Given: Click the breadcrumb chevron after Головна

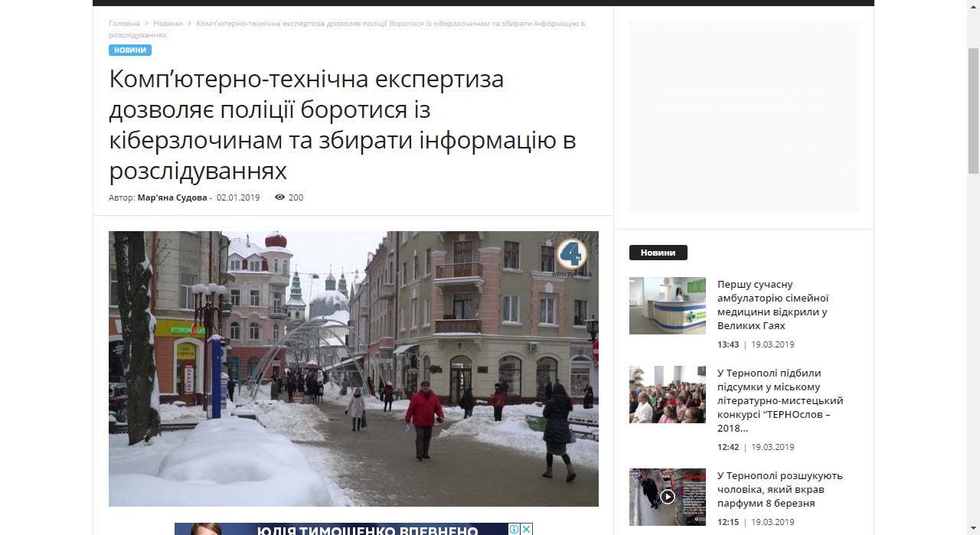Looking at the screenshot, I should click(x=146, y=24).
